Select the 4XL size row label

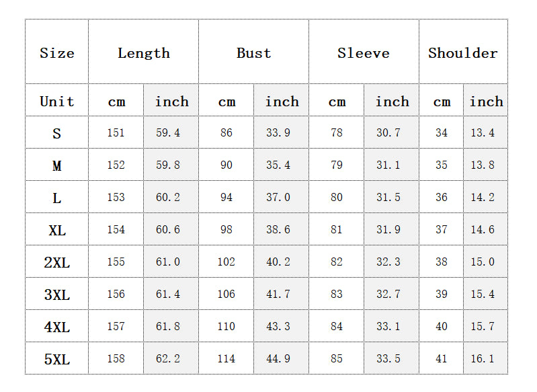[57, 327]
